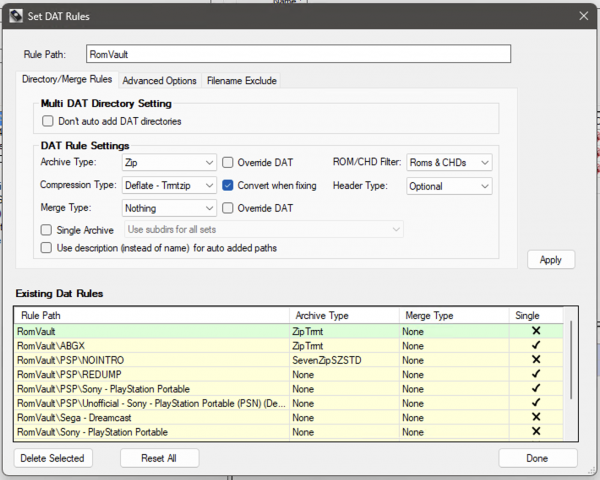
Task: Open the Use subdirs for all sets dropdown
Action: pyautogui.click(x=264, y=229)
